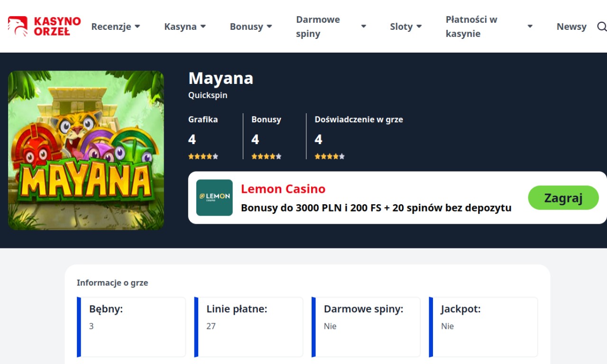Click the Quickspin provider name
Image resolution: width=607 pixels, height=364 pixels.
(x=208, y=95)
